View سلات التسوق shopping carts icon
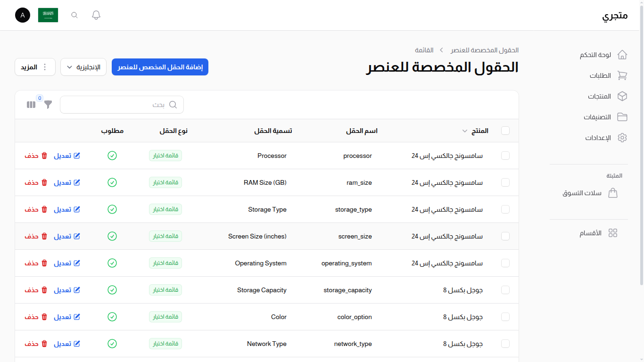 (x=613, y=193)
